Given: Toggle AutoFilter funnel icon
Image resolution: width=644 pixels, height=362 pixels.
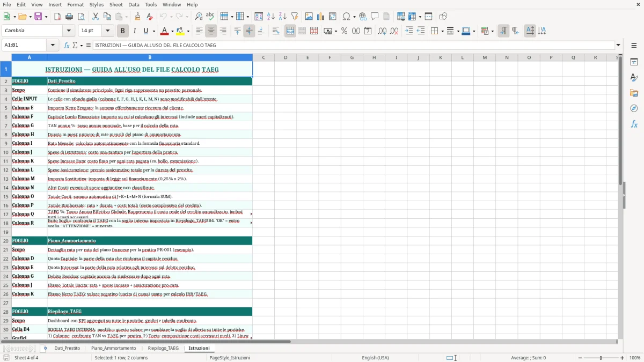Looking at the screenshot, I should pos(294,17).
